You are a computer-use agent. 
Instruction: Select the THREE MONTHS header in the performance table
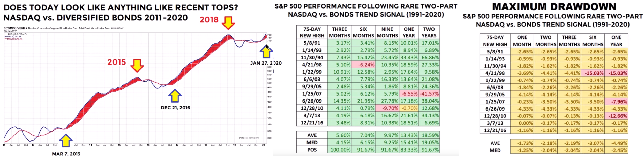pos(339,32)
